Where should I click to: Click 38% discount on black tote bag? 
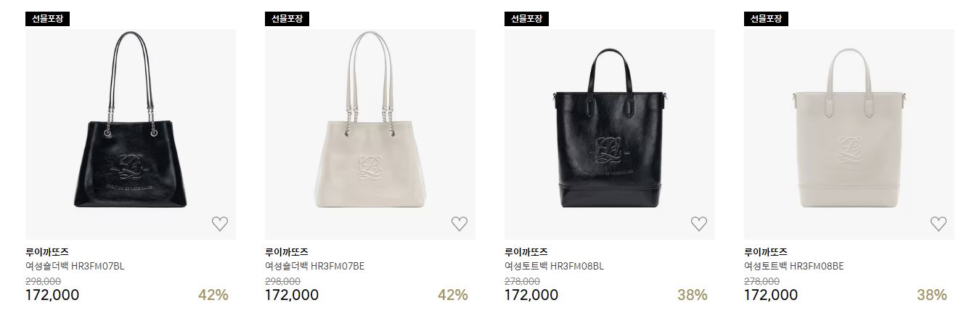[x=693, y=295]
